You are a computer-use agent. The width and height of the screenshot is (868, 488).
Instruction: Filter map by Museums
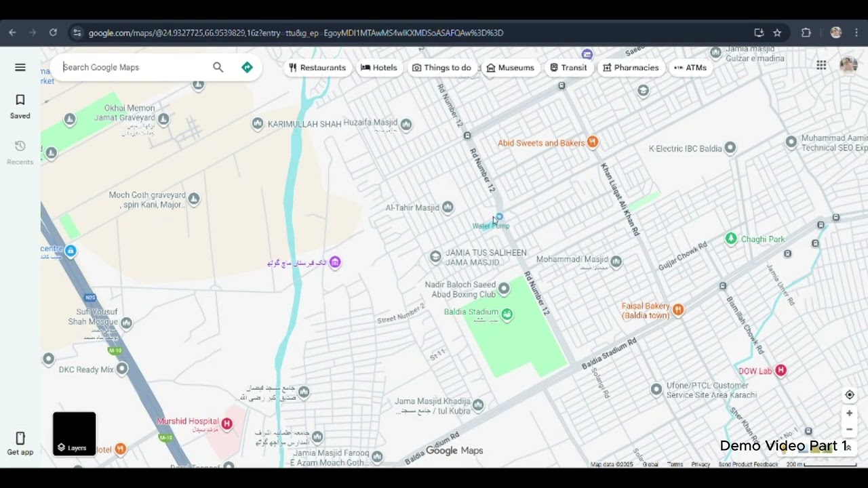pyautogui.click(x=511, y=67)
